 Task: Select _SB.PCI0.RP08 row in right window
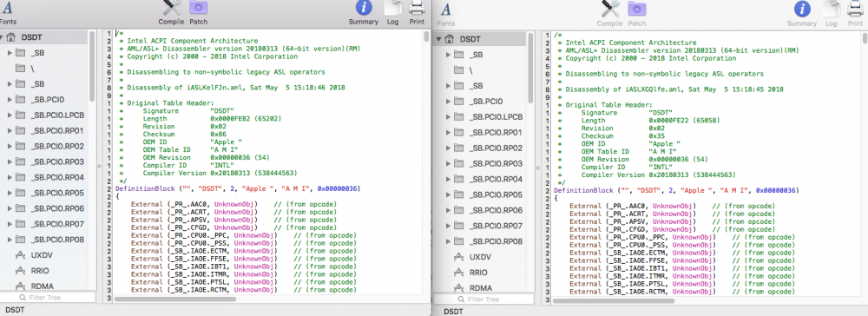click(x=480, y=241)
